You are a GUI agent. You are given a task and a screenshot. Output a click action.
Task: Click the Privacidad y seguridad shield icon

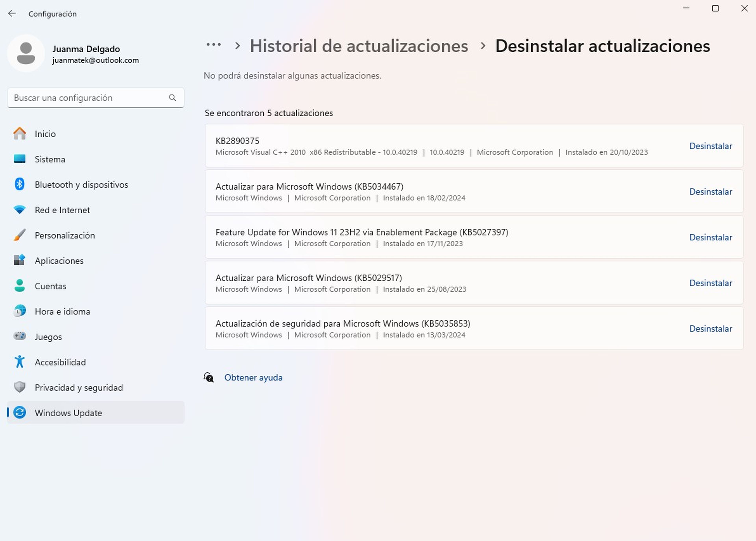click(x=20, y=387)
